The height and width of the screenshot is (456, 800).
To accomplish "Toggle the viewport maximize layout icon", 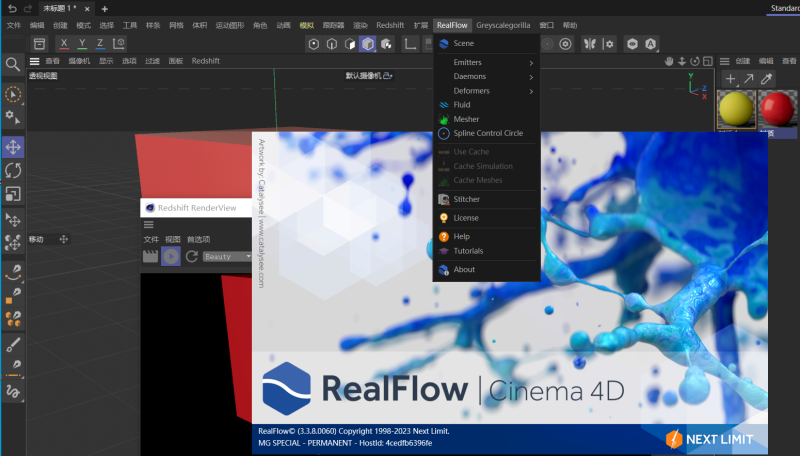I will tap(708, 61).
